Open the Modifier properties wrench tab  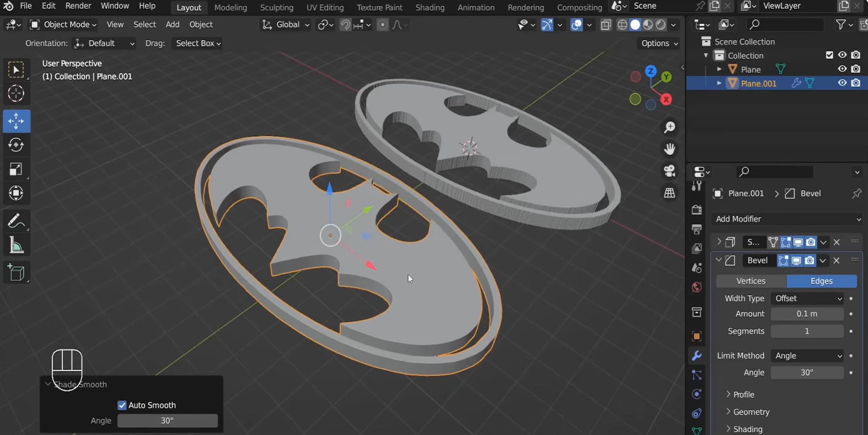pyautogui.click(x=697, y=356)
